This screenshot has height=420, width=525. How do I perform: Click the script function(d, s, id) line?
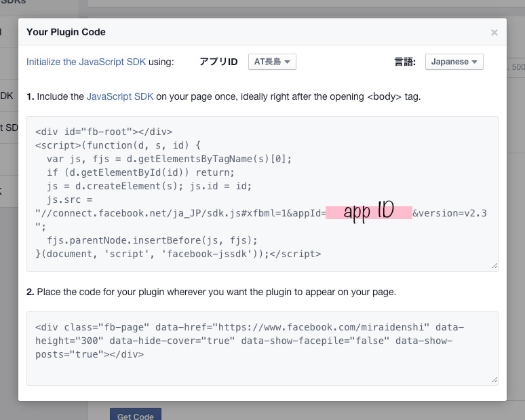click(x=118, y=145)
